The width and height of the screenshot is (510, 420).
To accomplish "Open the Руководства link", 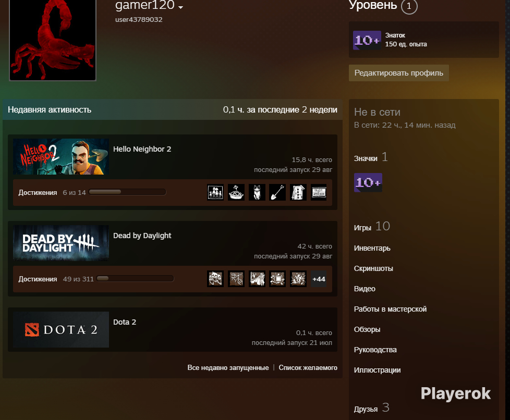I will point(375,350).
